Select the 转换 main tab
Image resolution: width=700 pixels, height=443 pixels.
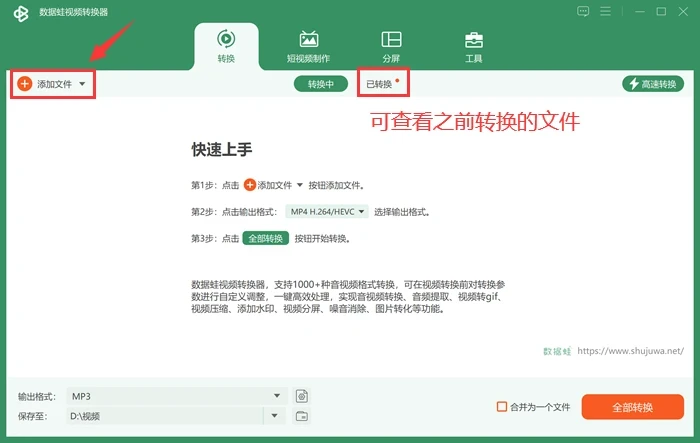(x=226, y=47)
